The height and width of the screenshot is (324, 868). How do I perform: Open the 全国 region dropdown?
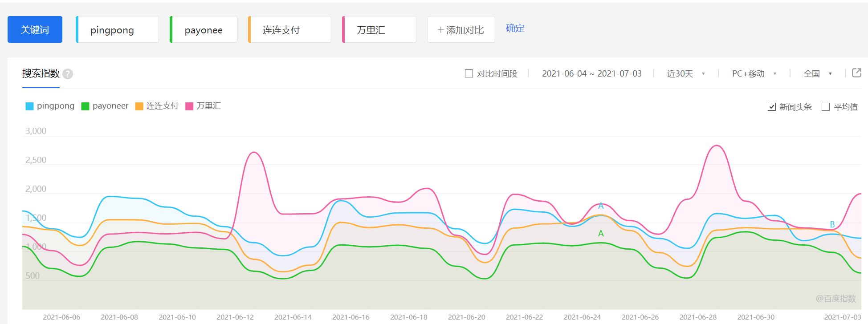tap(818, 74)
